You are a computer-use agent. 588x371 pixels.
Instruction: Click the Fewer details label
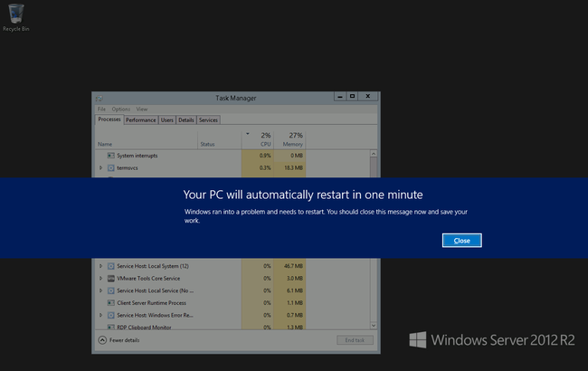pos(125,340)
